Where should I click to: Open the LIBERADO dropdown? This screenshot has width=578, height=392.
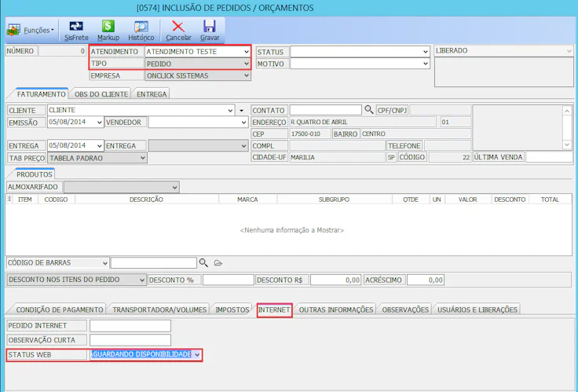[569, 51]
